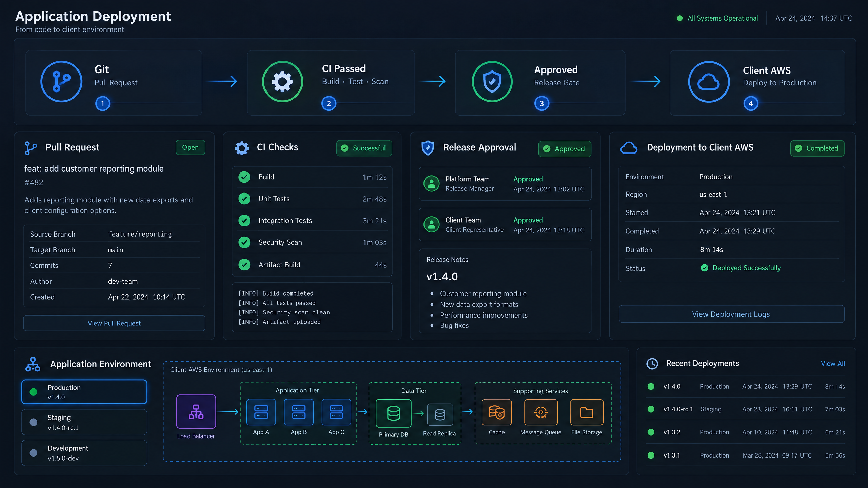Open the v1.4.0 recent deployment row
Viewport: 868px width, 488px height.
745,387
